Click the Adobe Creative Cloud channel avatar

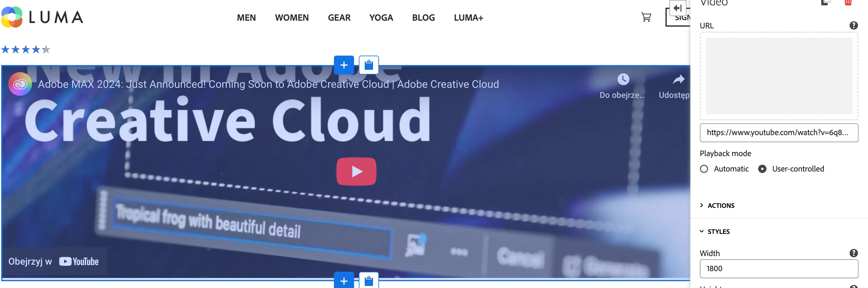pos(20,84)
